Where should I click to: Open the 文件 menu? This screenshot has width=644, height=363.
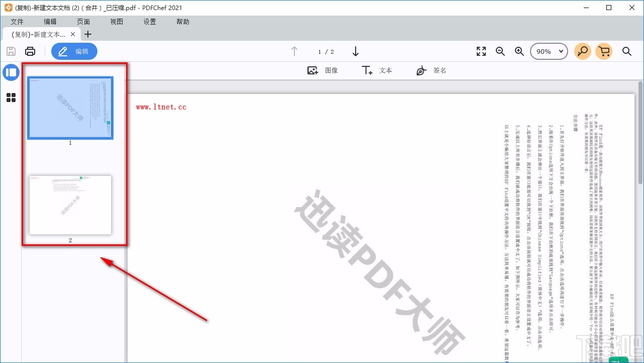point(17,22)
